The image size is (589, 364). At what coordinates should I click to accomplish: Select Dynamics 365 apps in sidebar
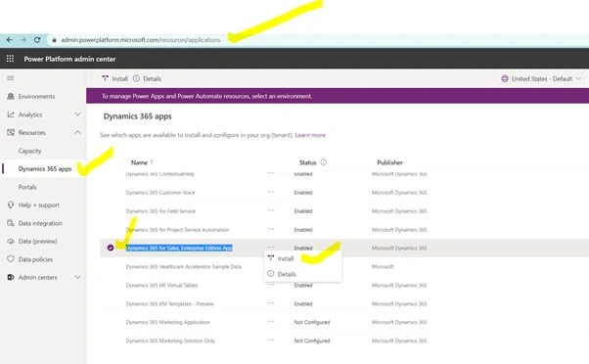click(x=45, y=169)
